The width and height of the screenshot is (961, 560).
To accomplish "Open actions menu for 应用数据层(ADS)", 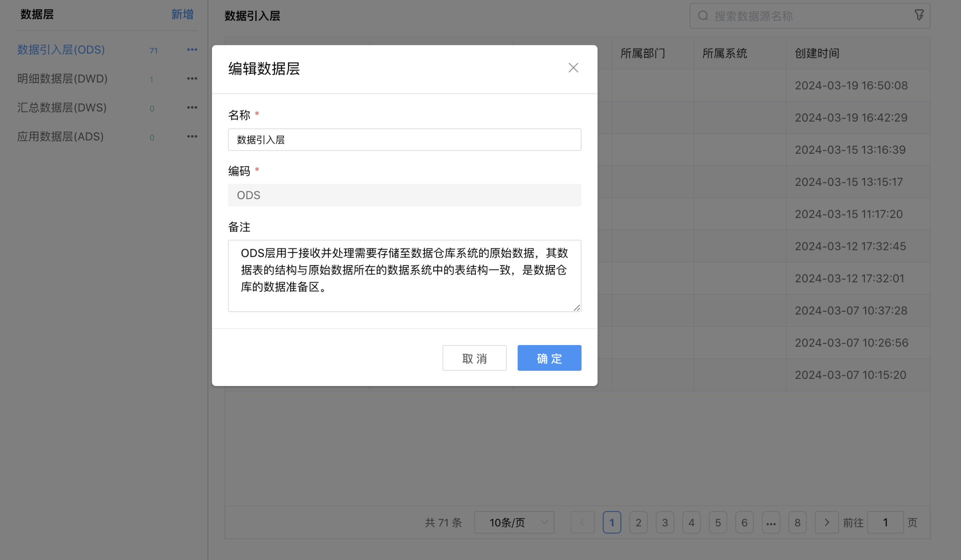I will tap(192, 136).
